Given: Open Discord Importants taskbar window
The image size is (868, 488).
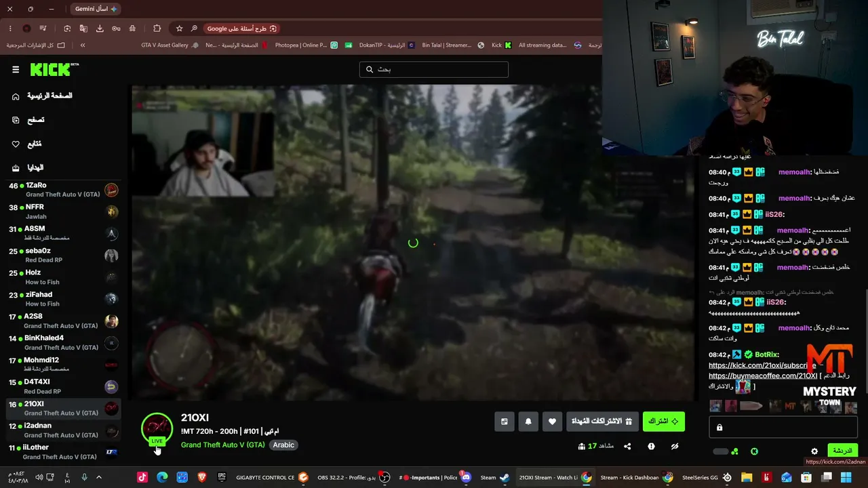Looking at the screenshot, I should 435,477.
